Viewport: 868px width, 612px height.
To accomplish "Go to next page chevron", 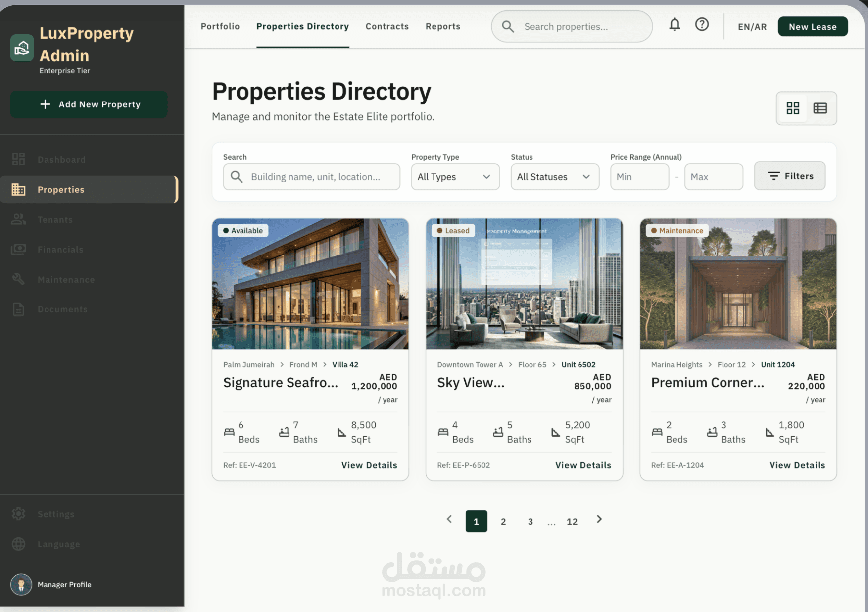I will pos(599,519).
